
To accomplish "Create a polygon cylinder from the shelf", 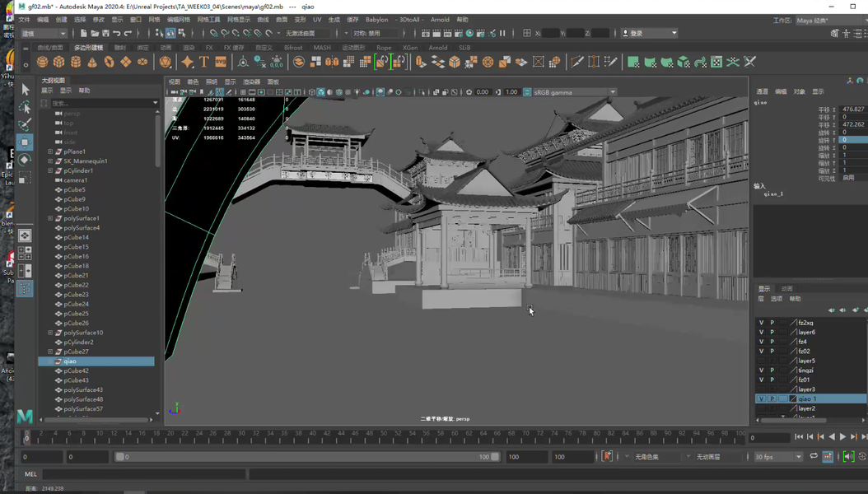I will (x=76, y=62).
